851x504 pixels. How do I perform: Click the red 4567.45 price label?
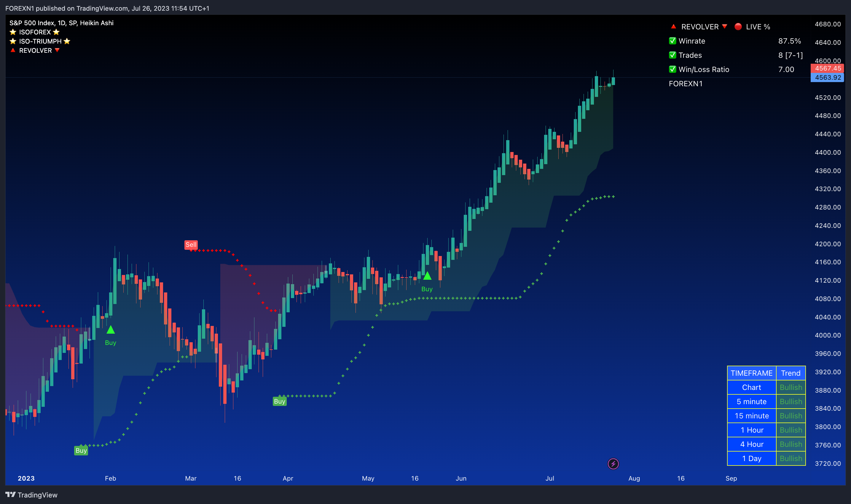click(x=828, y=68)
